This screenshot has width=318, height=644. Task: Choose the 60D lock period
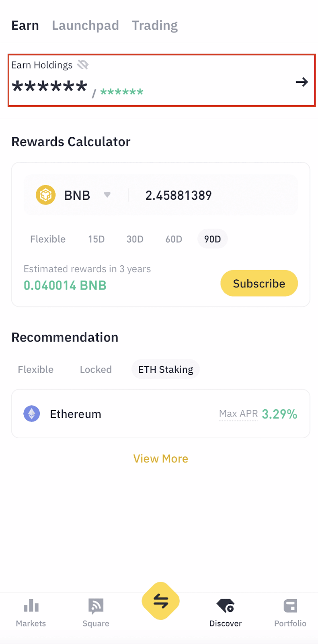(174, 239)
